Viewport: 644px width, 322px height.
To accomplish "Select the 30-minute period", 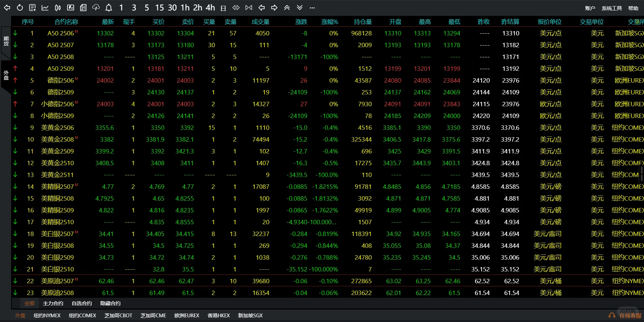I will [172, 7].
